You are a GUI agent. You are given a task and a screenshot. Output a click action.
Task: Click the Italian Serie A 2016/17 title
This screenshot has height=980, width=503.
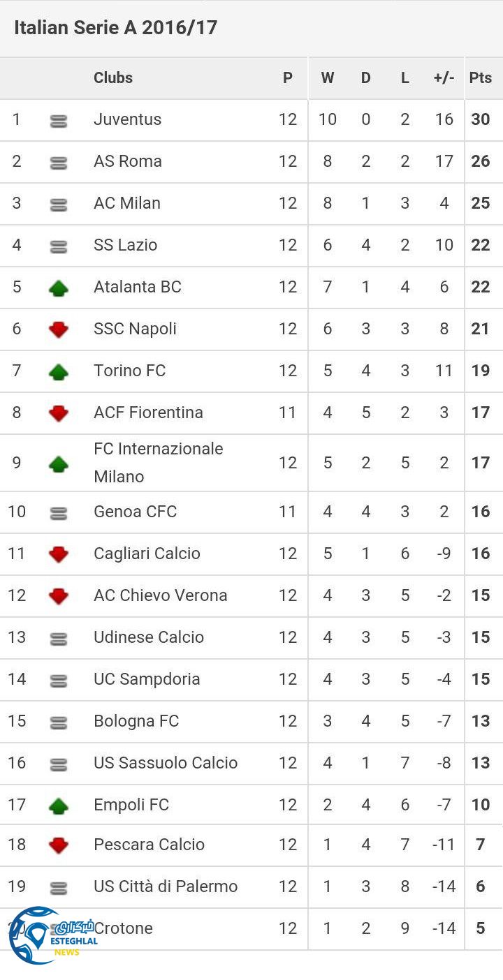click(116, 28)
